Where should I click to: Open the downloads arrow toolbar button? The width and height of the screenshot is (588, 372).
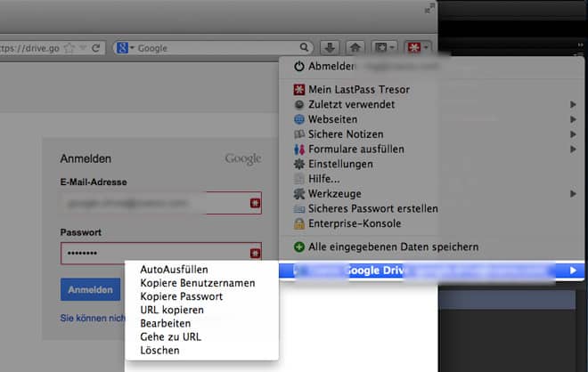point(330,47)
